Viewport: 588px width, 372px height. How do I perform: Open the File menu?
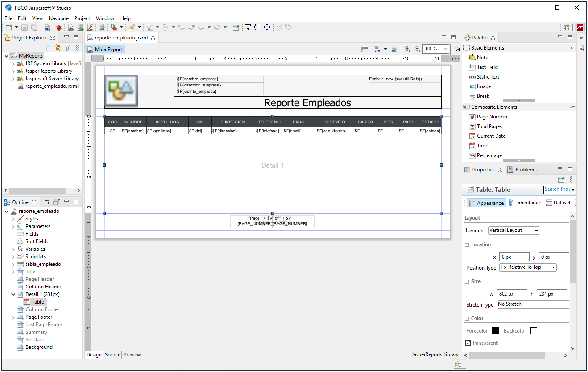pos(8,18)
